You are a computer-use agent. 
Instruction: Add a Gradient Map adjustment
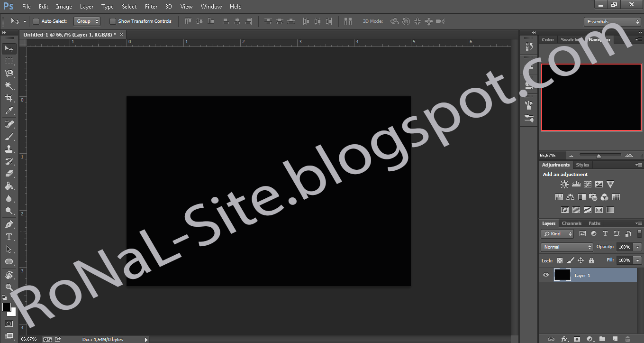point(610,210)
